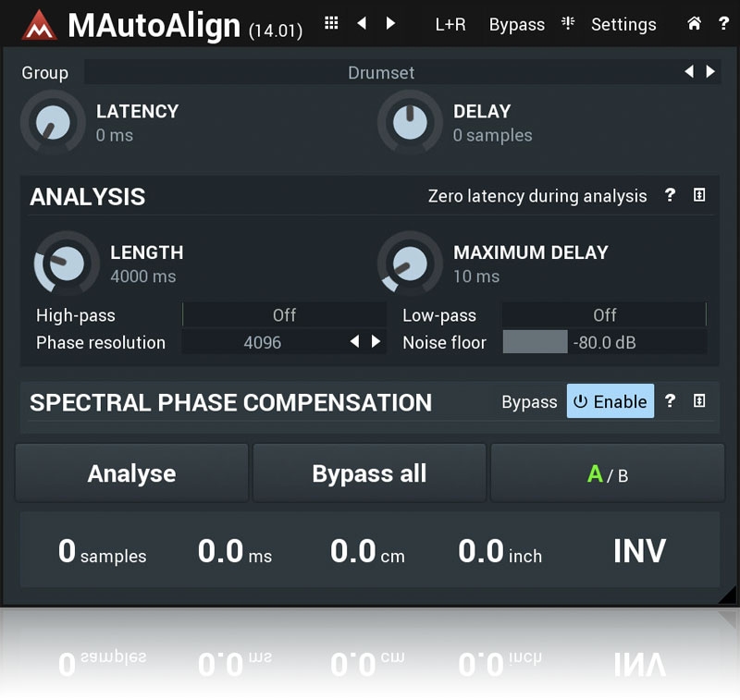Click the Analyse button
Viewport: 740px width, 700px height.
(131, 473)
